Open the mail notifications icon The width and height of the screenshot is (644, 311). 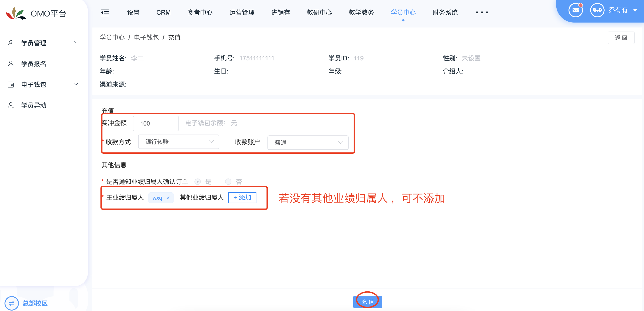[575, 10]
